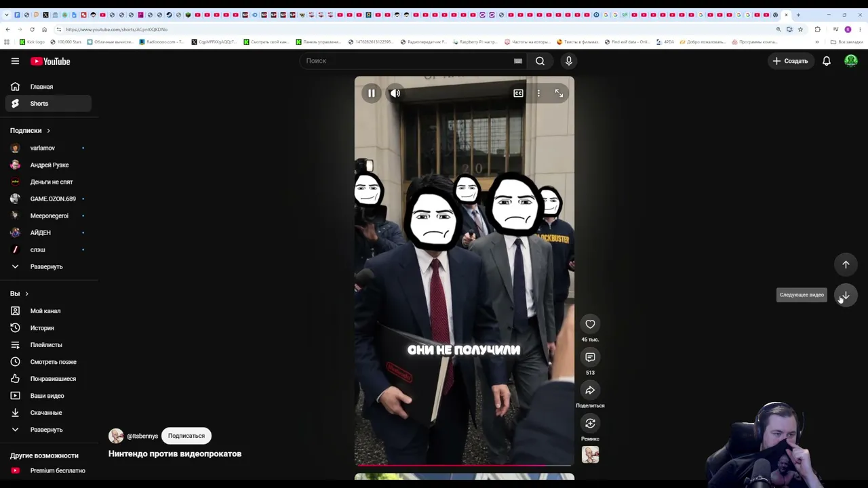Open the sound thumbnail below Remix
The image size is (868, 488).
tap(590, 455)
